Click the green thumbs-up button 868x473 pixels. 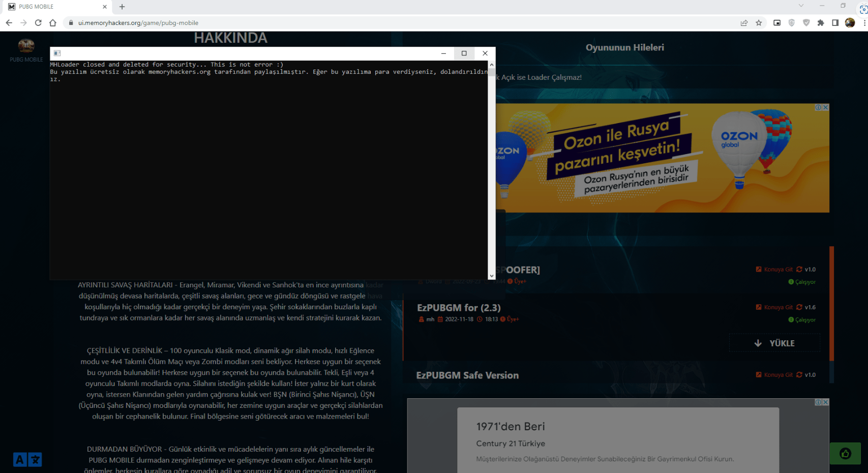click(845, 454)
